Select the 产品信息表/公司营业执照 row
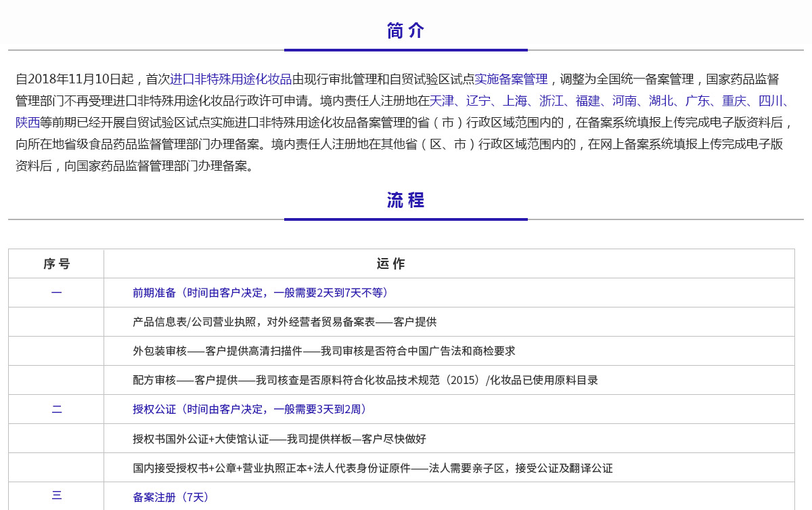Viewport: 812px width, 510px height. (284, 322)
